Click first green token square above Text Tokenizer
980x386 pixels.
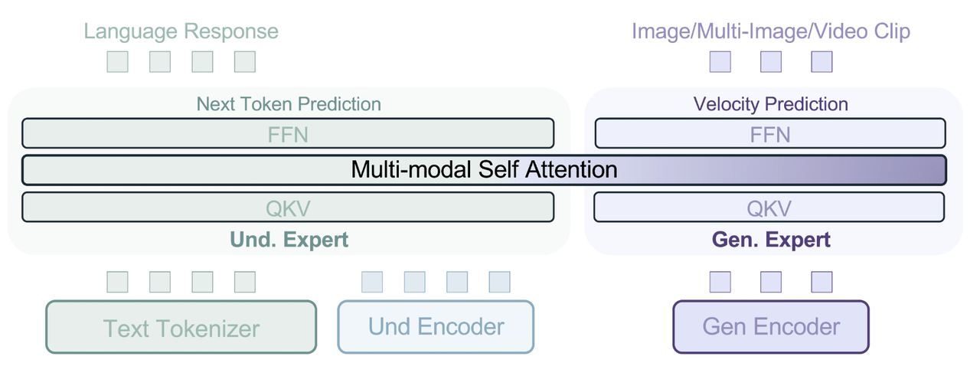pos(117,282)
